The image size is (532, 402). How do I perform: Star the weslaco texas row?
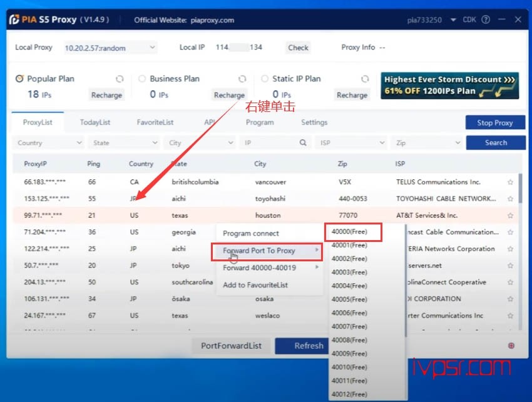pos(510,316)
